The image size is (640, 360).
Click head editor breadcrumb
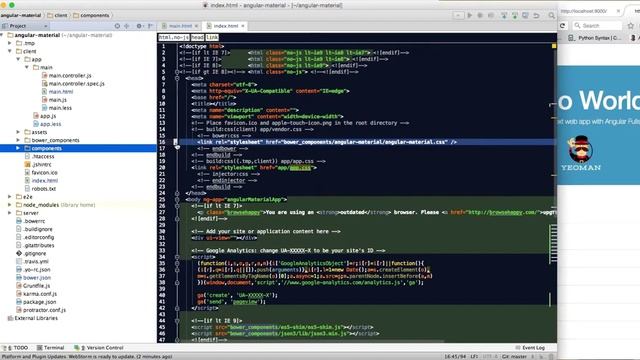(x=198, y=37)
